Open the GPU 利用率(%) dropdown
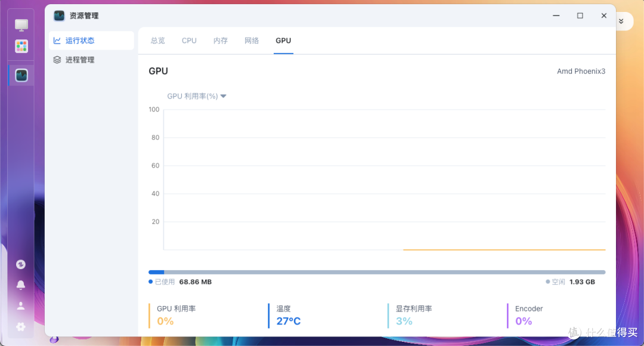 coord(197,96)
